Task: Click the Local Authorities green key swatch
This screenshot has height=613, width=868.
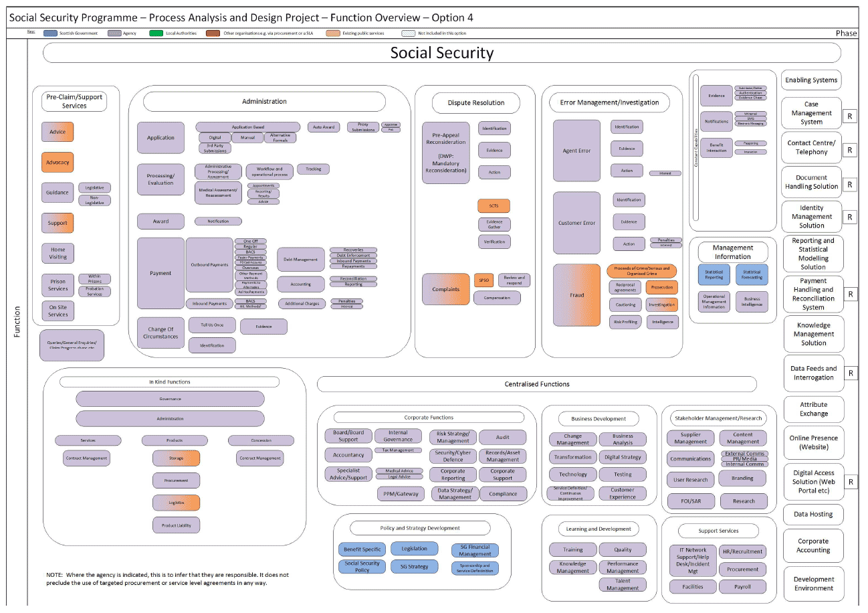Action: coord(157,33)
